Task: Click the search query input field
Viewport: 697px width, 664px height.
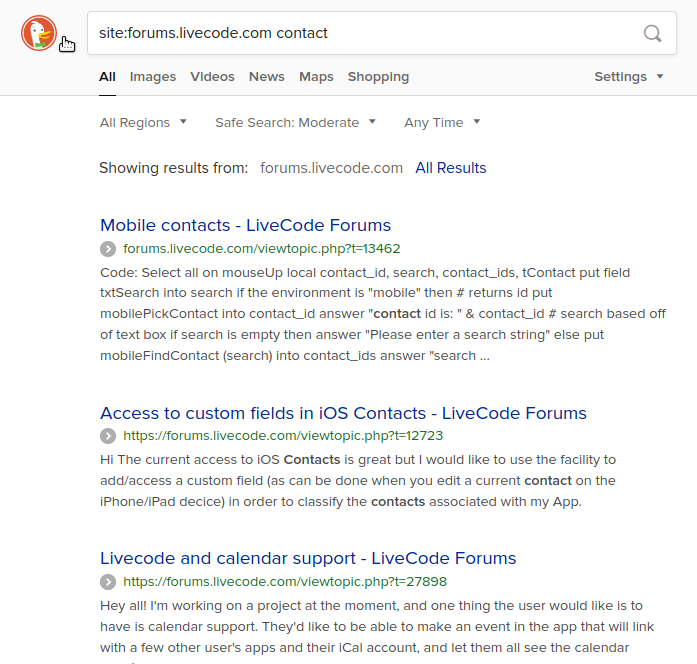Action: [x=360, y=33]
